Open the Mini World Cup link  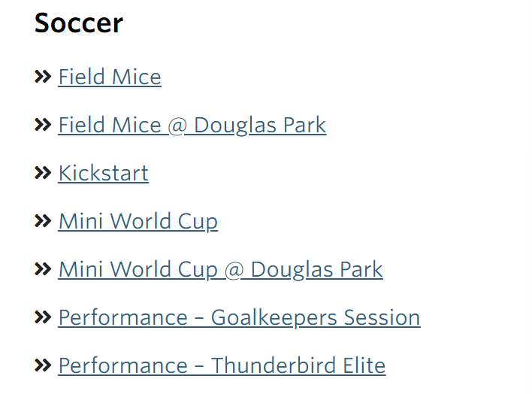click(x=138, y=221)
